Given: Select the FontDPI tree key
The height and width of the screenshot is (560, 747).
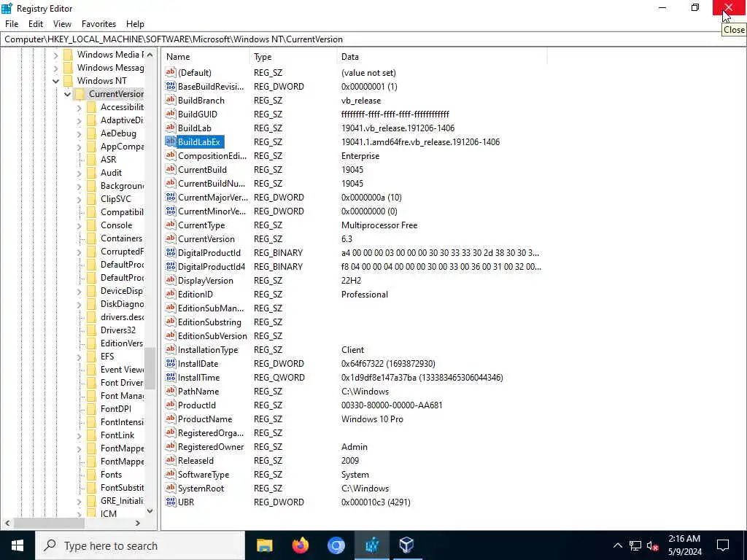Looking at the screenshot, I should click(x=116, y=408).
